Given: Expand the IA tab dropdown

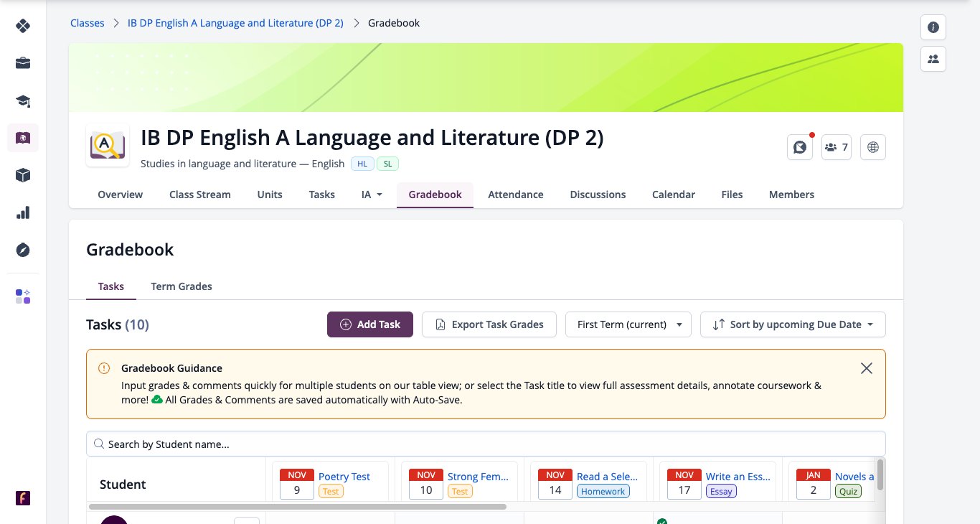Looking at the screenshot, I should (372, 195).
